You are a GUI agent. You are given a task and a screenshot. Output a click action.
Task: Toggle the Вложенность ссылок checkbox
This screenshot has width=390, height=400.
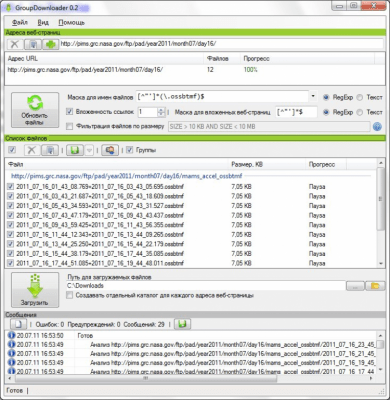coord(69,112)
